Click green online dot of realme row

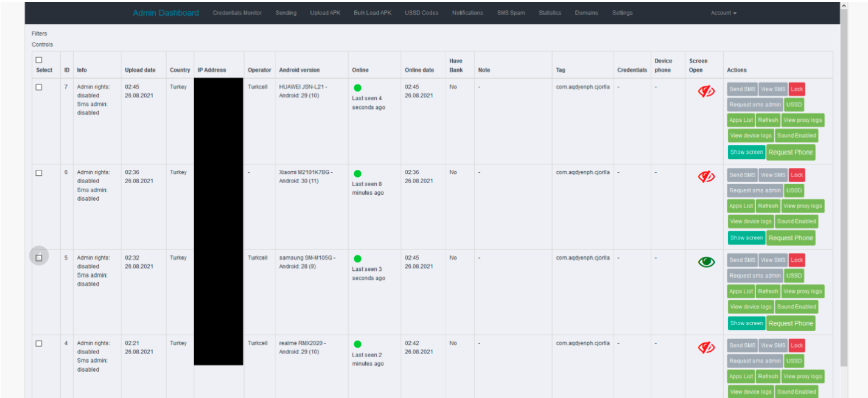[357, 344]
